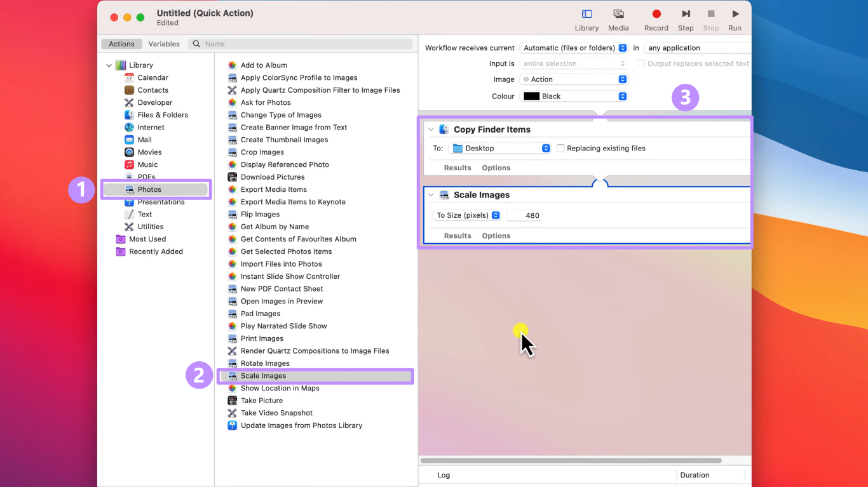
Task: Select Files & Folders category
Action: (163, 115)
